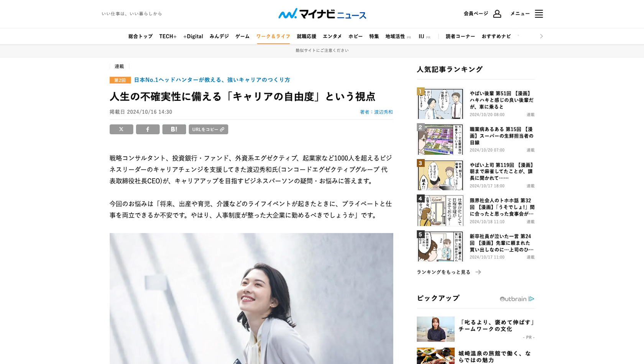Share article on Facebook
Screen dimensions: 644x364
tap(148, 130)
